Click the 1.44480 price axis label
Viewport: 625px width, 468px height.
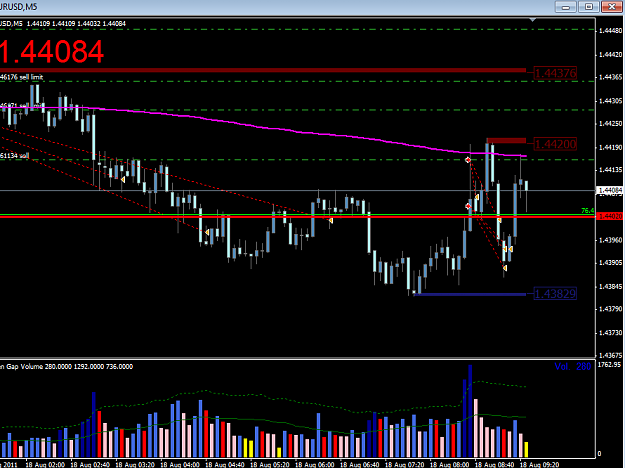coord(611,31)
